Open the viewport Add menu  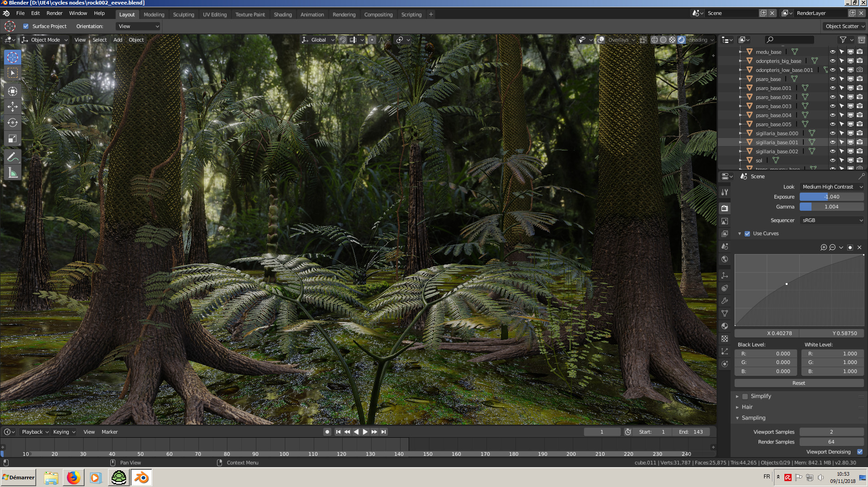[118, 40]
